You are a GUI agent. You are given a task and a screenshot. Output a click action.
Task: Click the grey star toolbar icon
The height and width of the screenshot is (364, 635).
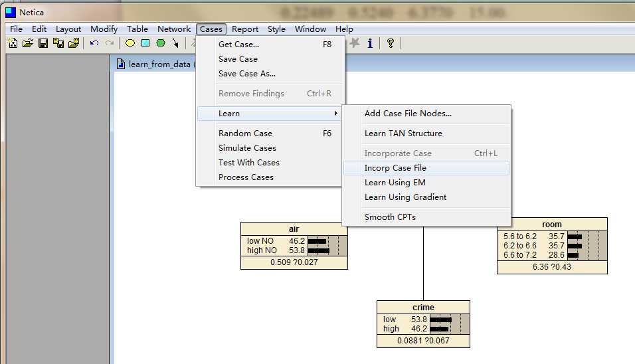(x=355, y=43)
